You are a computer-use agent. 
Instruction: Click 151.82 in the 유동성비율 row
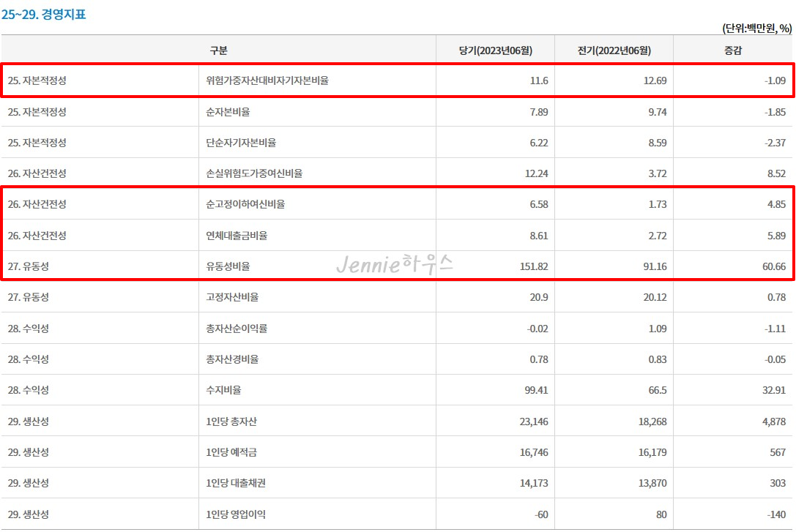click(x=534, y=266)
